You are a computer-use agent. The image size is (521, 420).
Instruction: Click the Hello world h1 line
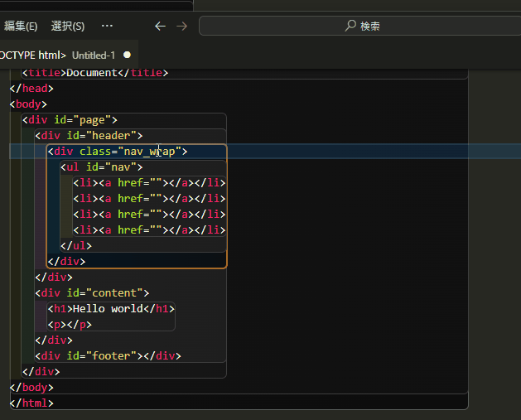[x=111, y=309]
